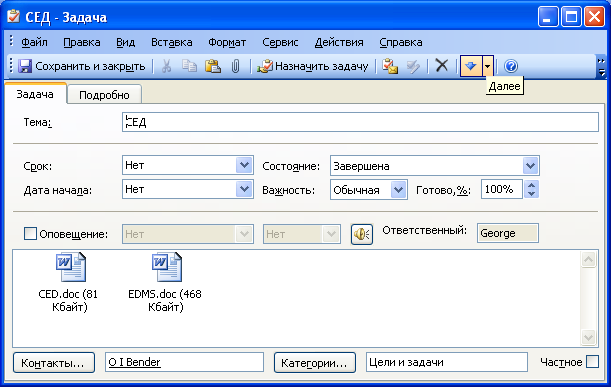Open the Правка menu

[x=82, y=42]
